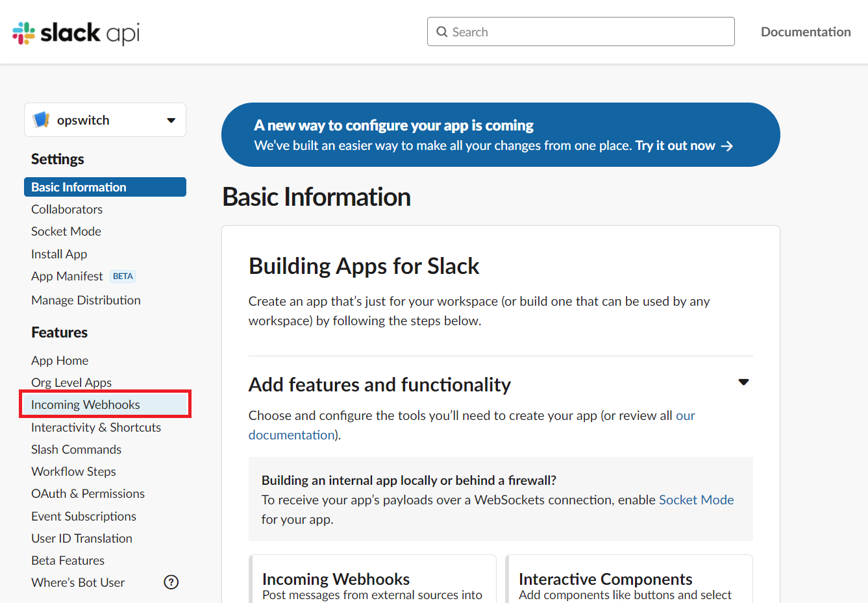Open the Incoming Webhooks feature card

(336, 579)
